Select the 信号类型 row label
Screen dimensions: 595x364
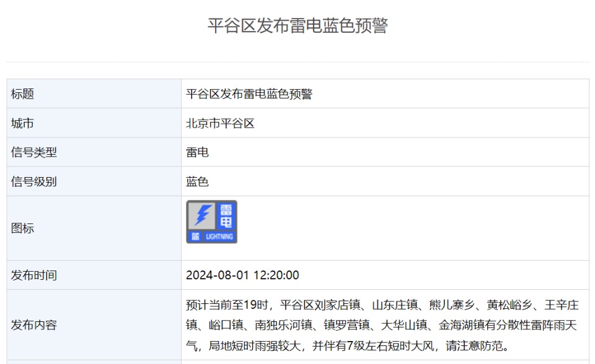pyautogui.click(x=33, y=152)
